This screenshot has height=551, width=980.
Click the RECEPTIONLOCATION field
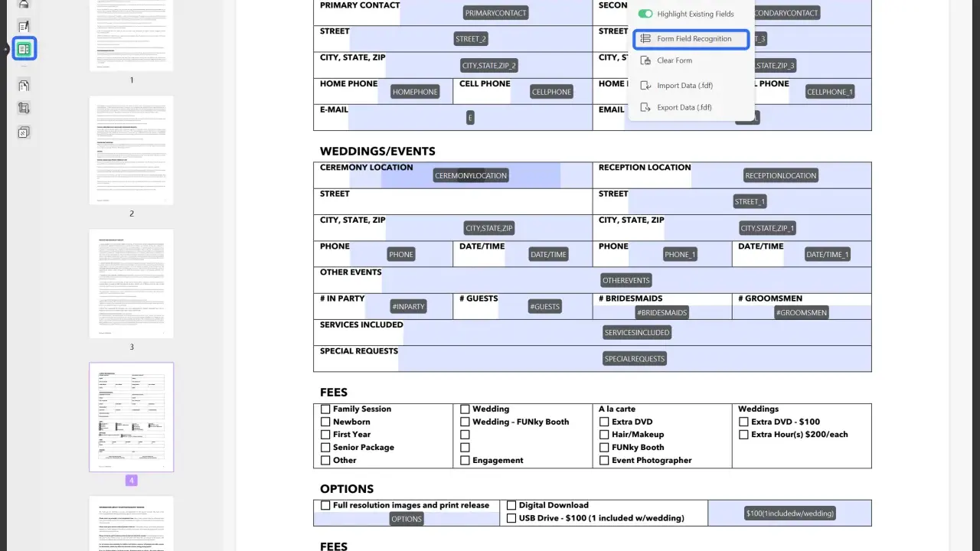click(x=781, y=175)
